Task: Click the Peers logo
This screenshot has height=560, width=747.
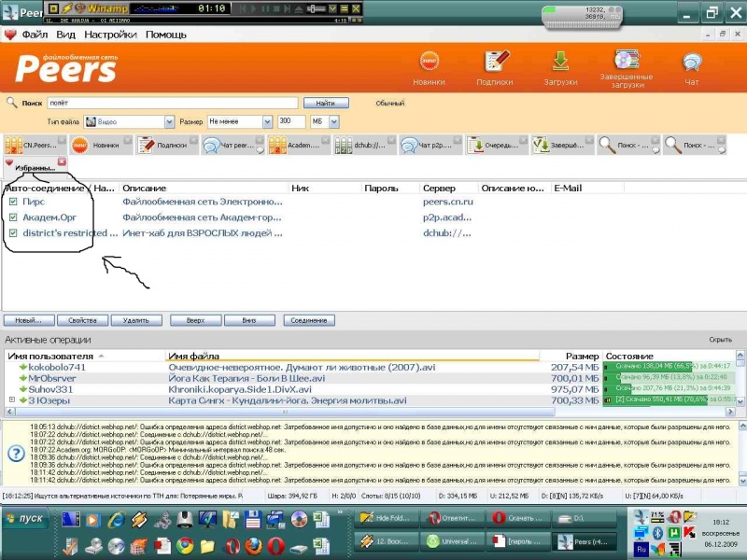Action: pos(63,68)
